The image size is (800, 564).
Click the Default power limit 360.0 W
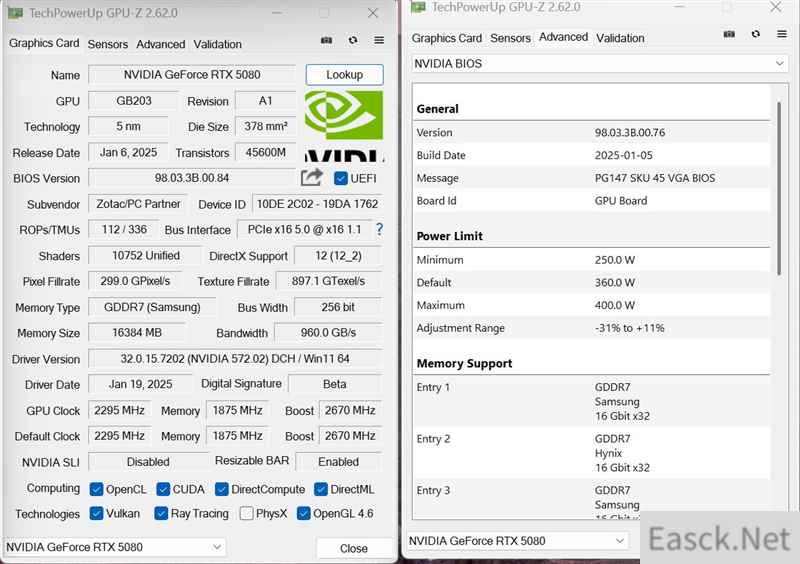(x=614, y=282)
